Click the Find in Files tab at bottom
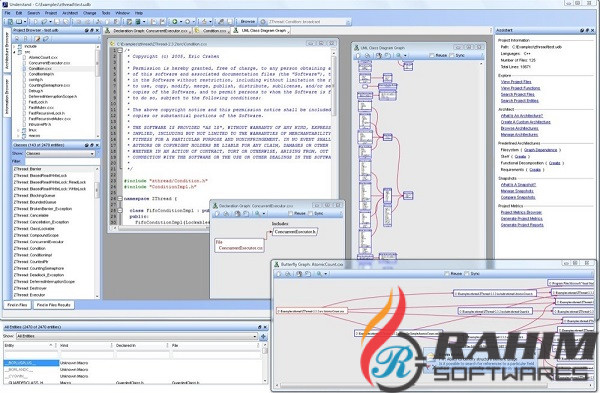 (17, 305)
